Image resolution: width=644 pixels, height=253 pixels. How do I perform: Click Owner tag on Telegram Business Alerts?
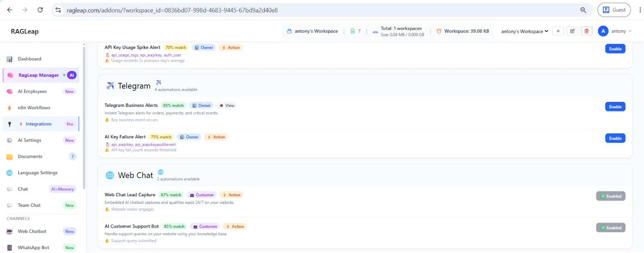pyautogui.click(x=201, y=106)
